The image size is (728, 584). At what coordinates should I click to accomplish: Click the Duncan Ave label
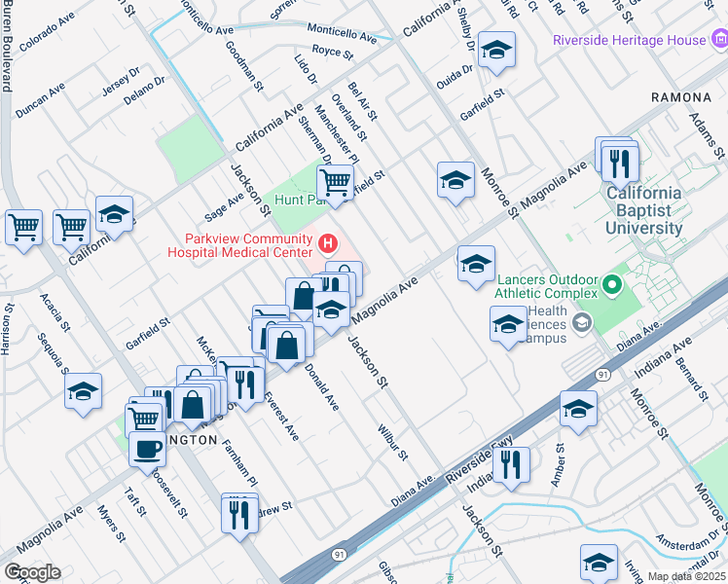(41, 100)
